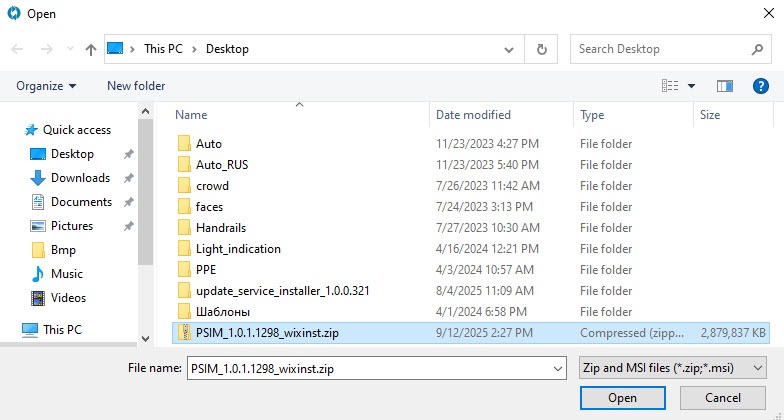The image size is (784, 420).
Task: Sort files by Size column
Action: pos(710,115)
